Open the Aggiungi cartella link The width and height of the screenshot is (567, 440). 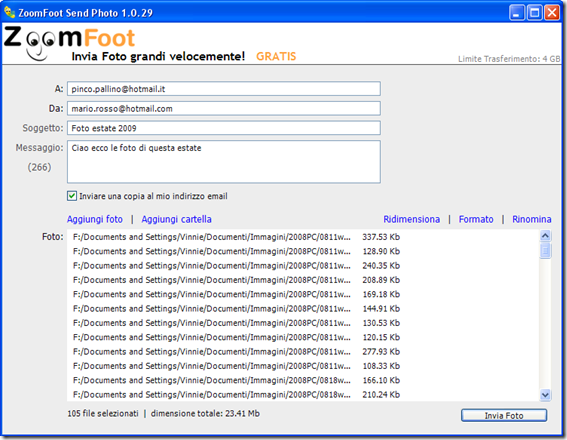(176, 219)
